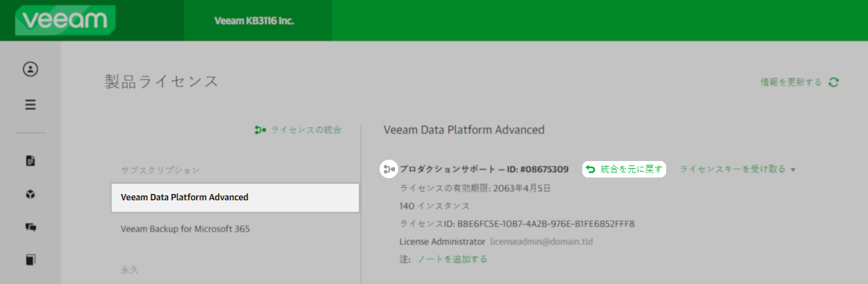Click the License Administrator label
The image size is (868, 284).
pos(443,242)
